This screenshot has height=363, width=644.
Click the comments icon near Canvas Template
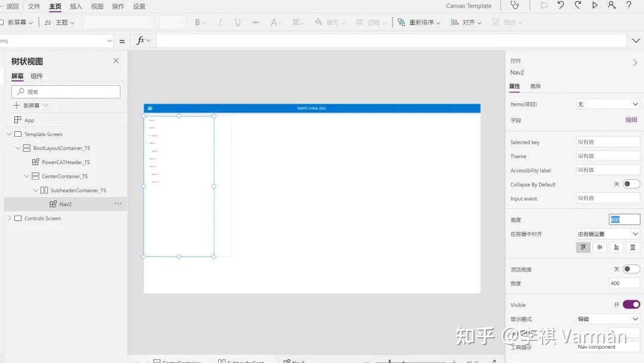(544, 6)
